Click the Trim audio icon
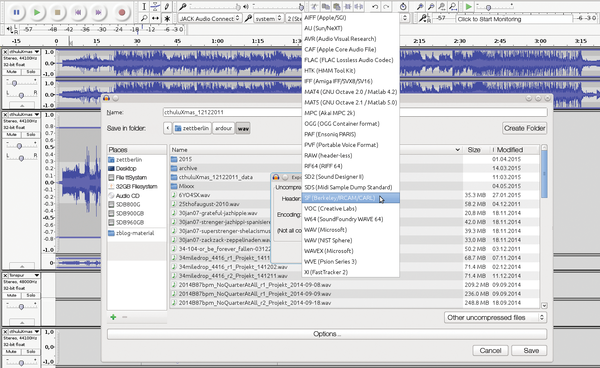 point(348,7)
